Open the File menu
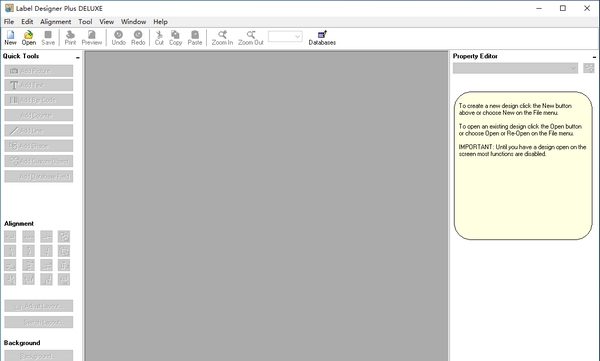Image resolution: width=600 pixels, height=361 pixels. point(9,22)
